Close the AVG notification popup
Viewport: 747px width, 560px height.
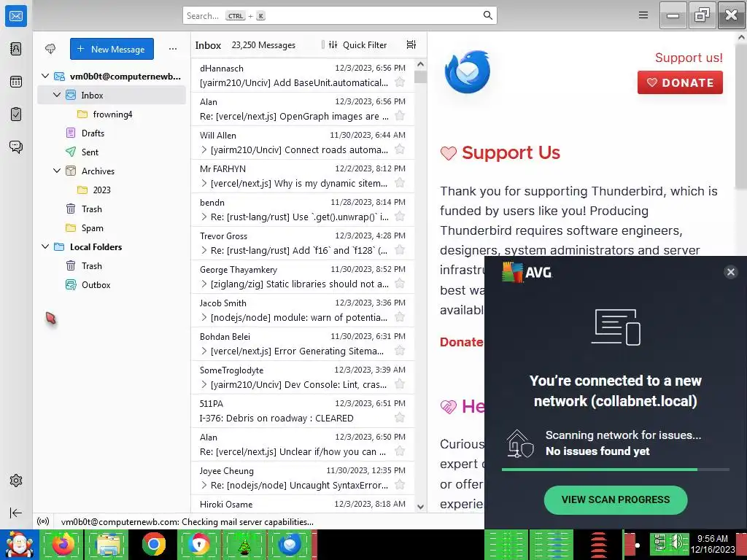click(x=730, y=272)
